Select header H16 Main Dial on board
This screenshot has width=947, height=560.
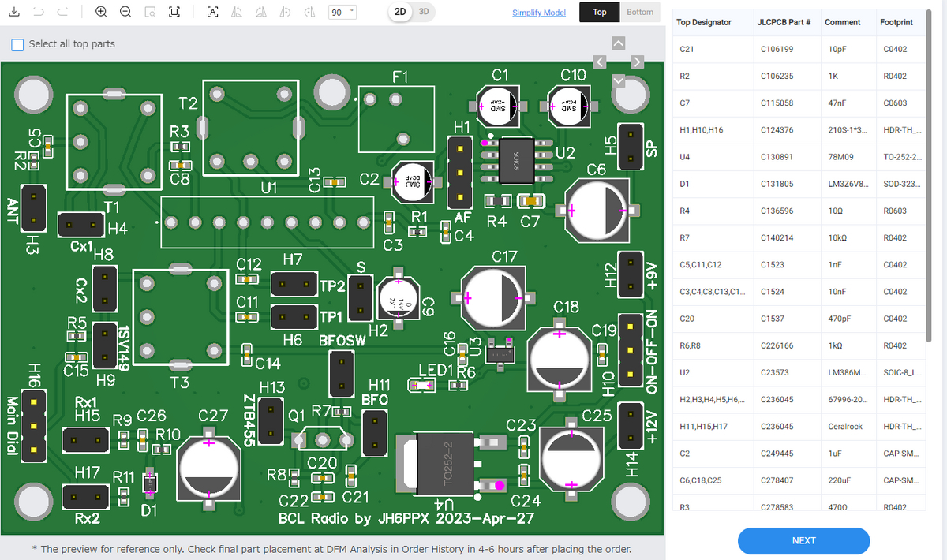coord(34,425)
